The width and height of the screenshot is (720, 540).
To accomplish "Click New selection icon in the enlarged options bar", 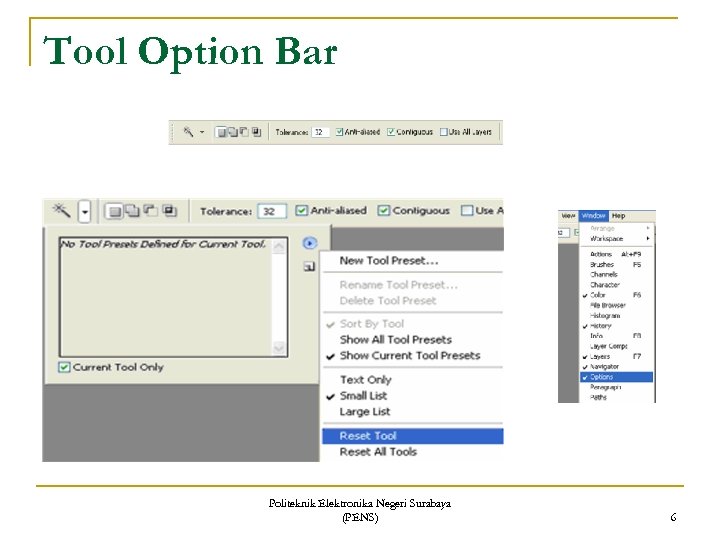I will tap(114, 211).
